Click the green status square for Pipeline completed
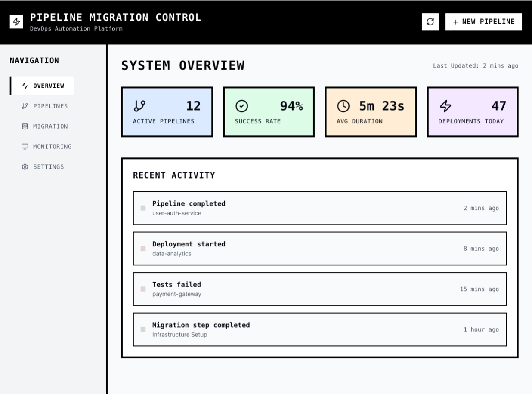The height and width of the screenshot is (394, 532). tap(144, 208)
